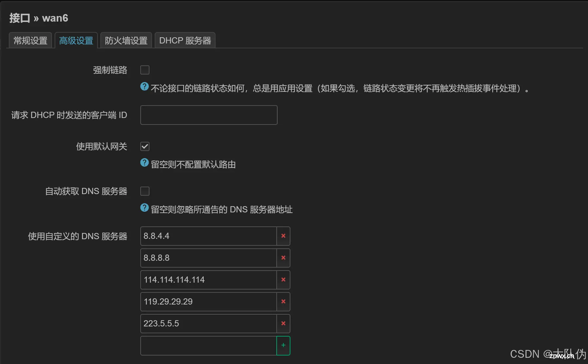Select the 高级设置 tab
The image size is (588, 364).
76,40
